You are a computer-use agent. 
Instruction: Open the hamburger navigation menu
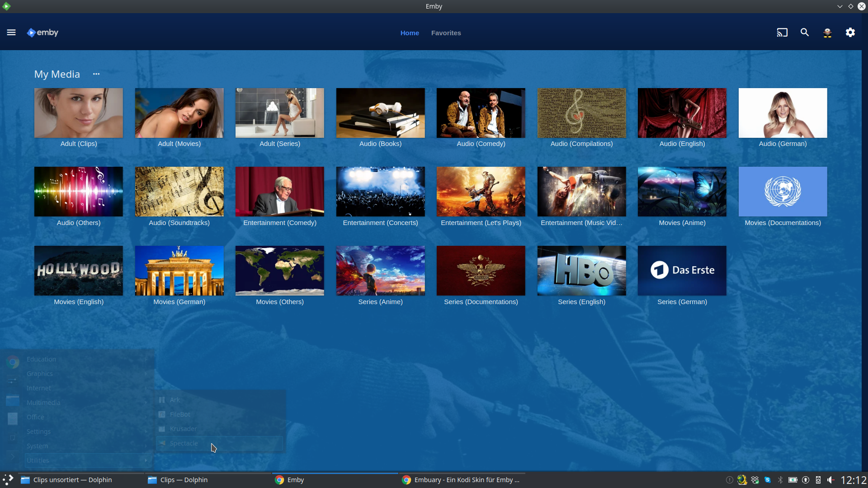point(11,33)
